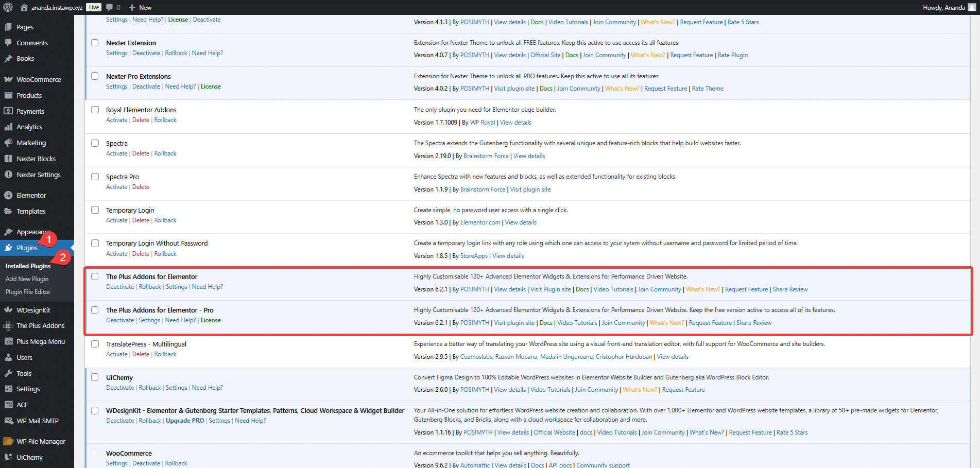Click the Elementor sidebar icon
This screenshot has height=468, width=980.
[8, 195]
